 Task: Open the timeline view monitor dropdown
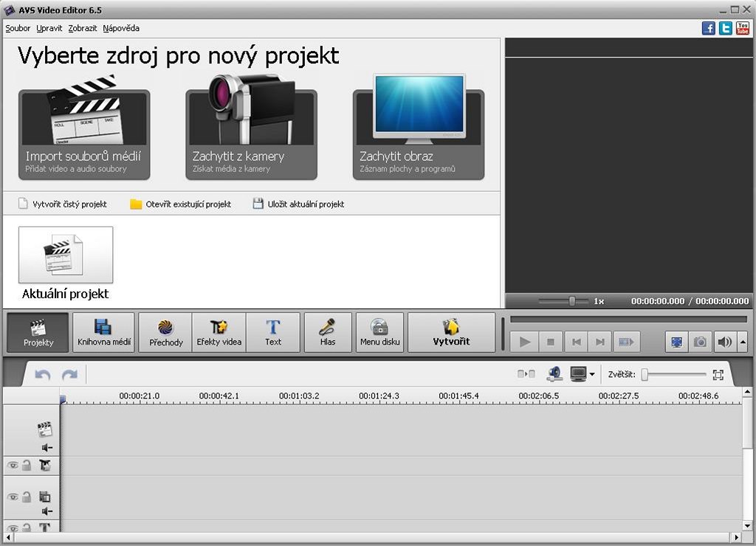click(592, 375)
